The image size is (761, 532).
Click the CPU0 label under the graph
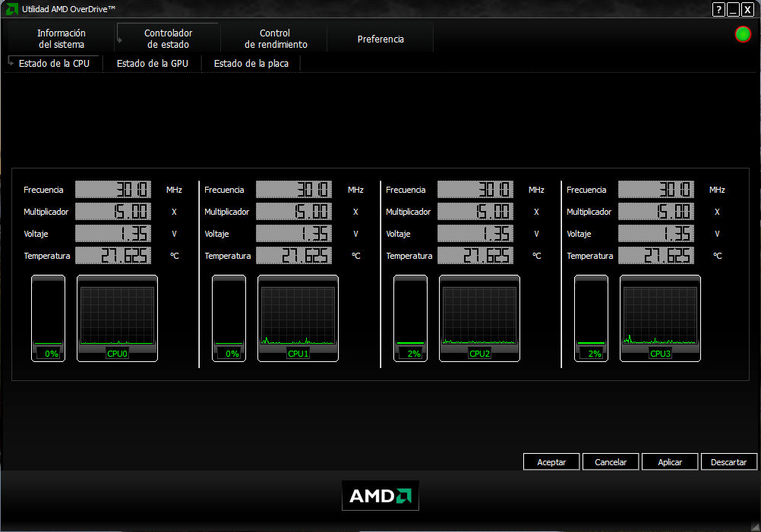pyautogui.click(x=118, y=354)
